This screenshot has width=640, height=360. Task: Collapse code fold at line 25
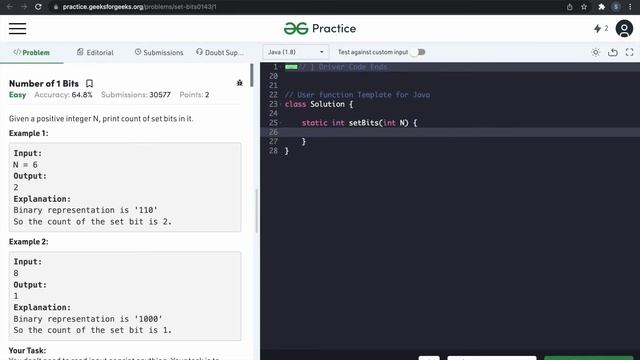coord(281,123)
